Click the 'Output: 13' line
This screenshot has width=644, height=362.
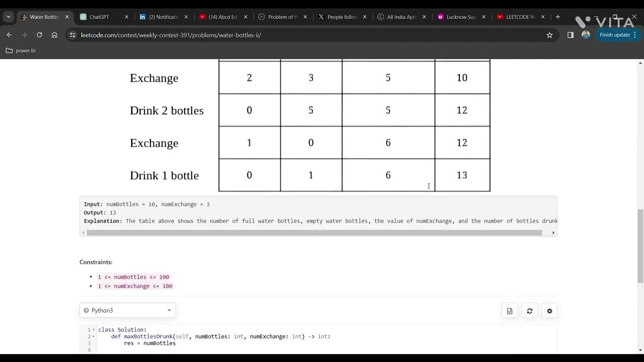click(100, 213)
